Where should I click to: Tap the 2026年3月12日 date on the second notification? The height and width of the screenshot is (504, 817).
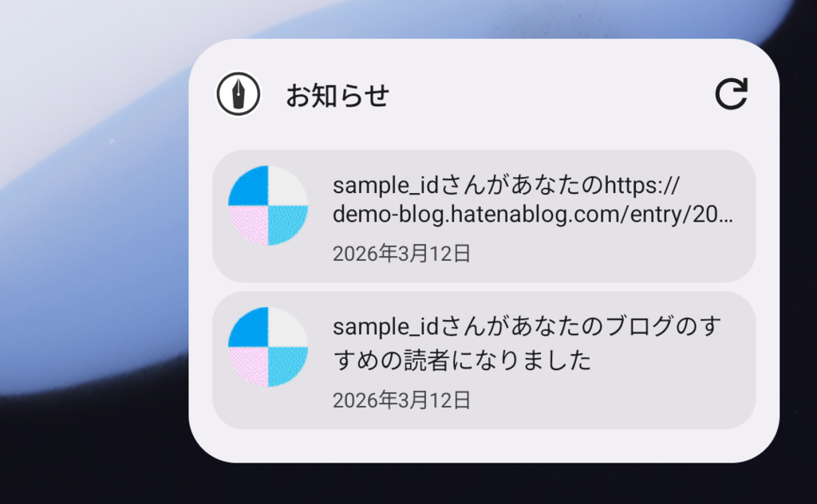pos(402,400)
